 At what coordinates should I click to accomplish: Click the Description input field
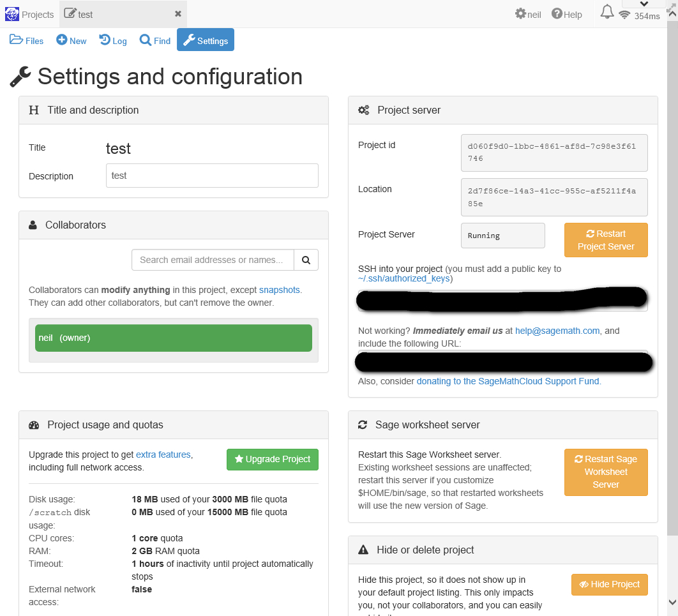[212, 176]
